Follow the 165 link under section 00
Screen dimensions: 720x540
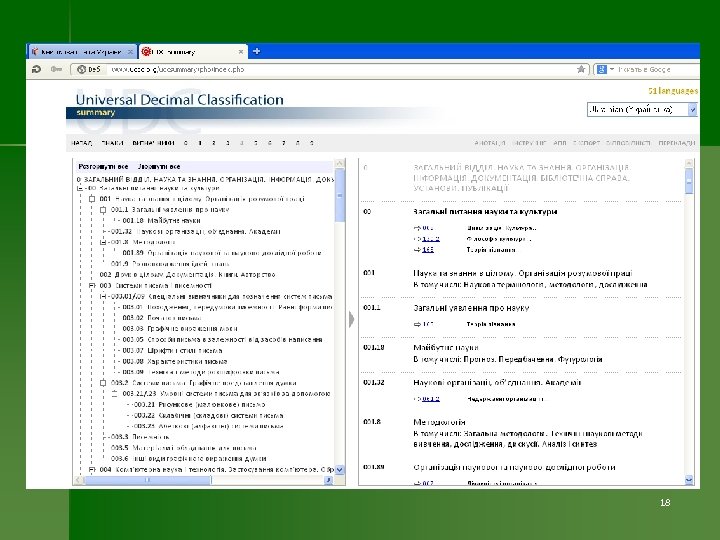428,250
